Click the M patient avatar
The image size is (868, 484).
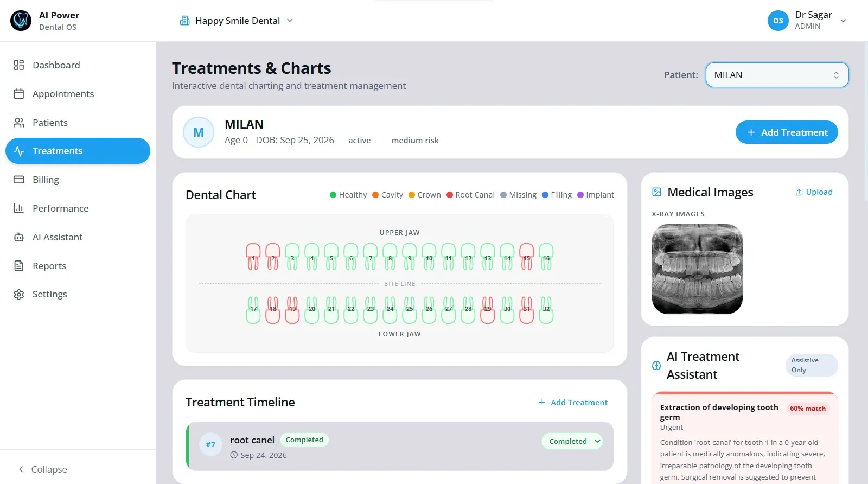(199, 132)
